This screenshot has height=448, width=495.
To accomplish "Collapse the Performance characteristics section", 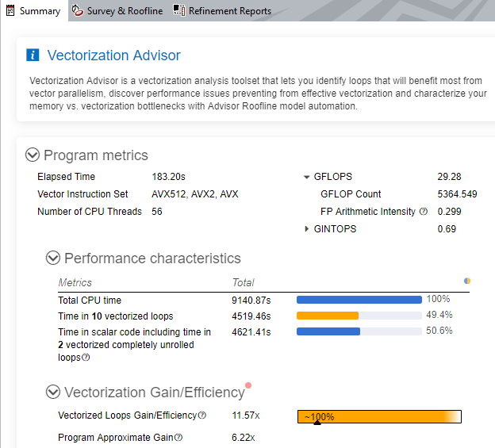I will pos(53,258).
